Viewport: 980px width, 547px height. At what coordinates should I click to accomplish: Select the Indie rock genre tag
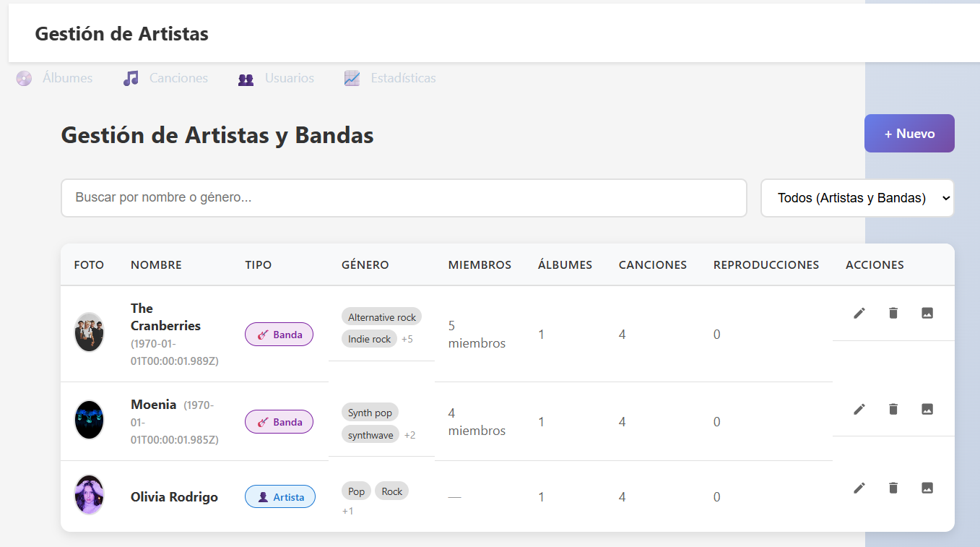click(x=369, y=339)
